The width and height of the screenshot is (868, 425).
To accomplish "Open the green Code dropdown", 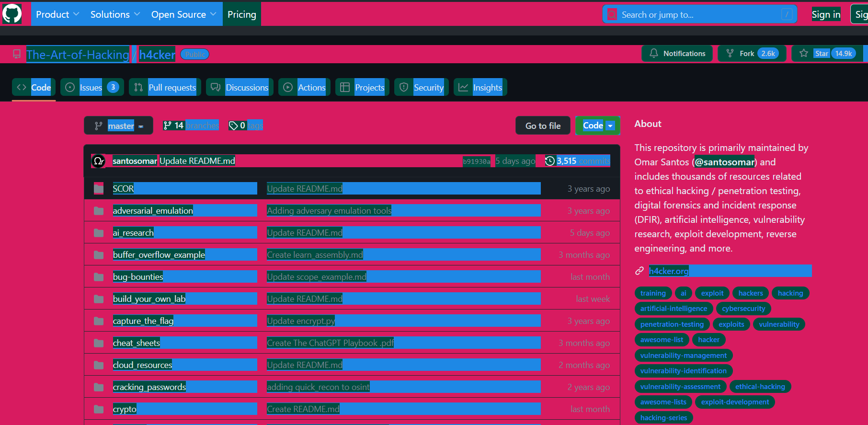I will (597, 126).
